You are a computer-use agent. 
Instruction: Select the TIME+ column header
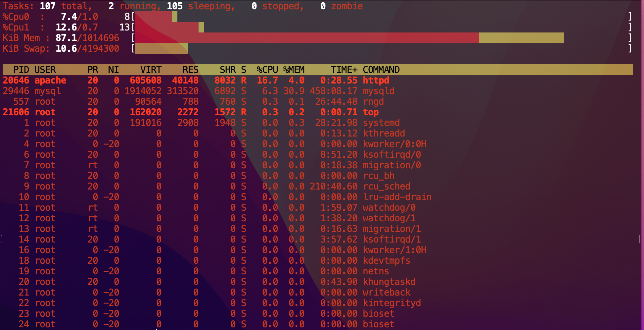(344, 70)
